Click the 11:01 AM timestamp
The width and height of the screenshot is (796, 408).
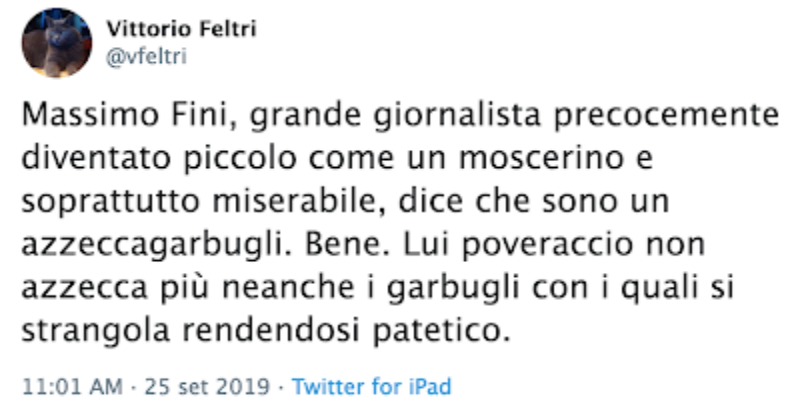pyautogui.click(x=72, y=387)
